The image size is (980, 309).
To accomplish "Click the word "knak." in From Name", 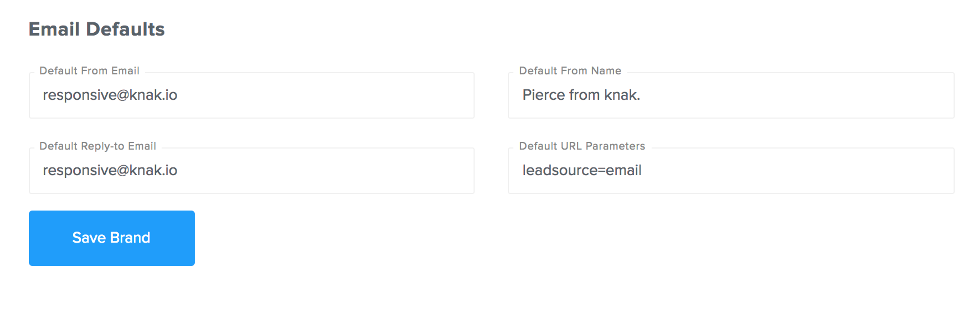I will [x=622, y=95].
